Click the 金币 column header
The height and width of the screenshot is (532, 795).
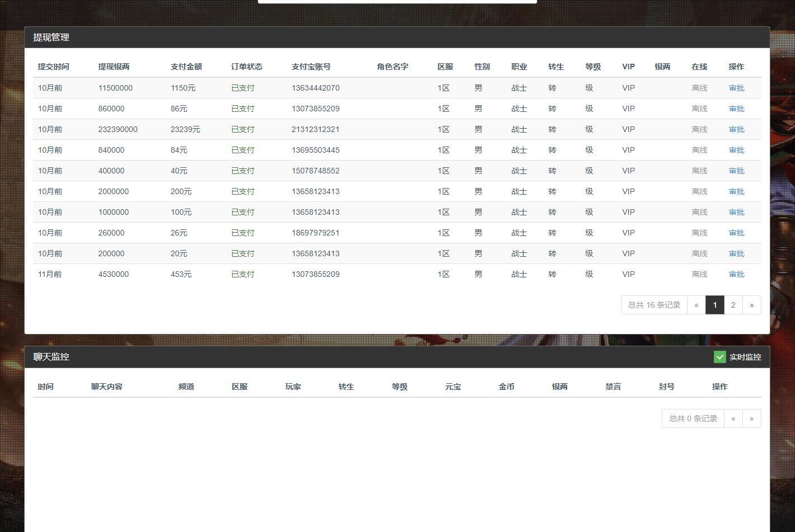click(x=507, y=387)
